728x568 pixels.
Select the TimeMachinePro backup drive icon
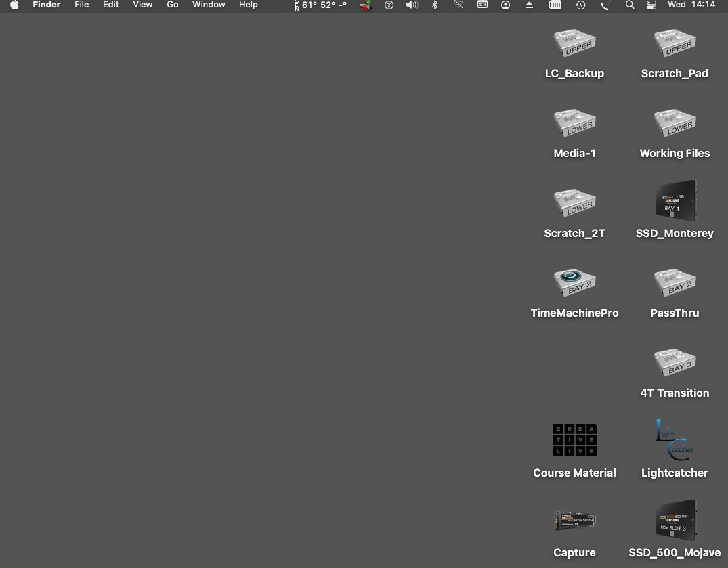coord(575,282)
